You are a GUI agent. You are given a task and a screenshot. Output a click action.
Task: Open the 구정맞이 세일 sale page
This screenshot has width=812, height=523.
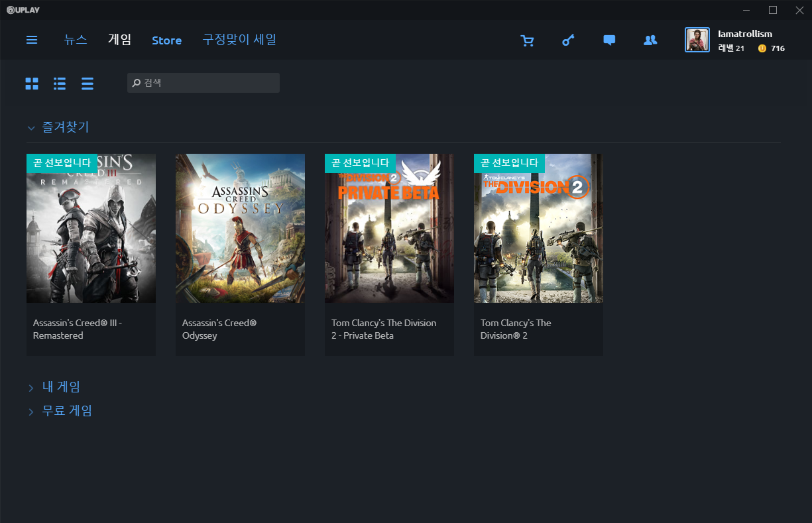click(239, 40)
